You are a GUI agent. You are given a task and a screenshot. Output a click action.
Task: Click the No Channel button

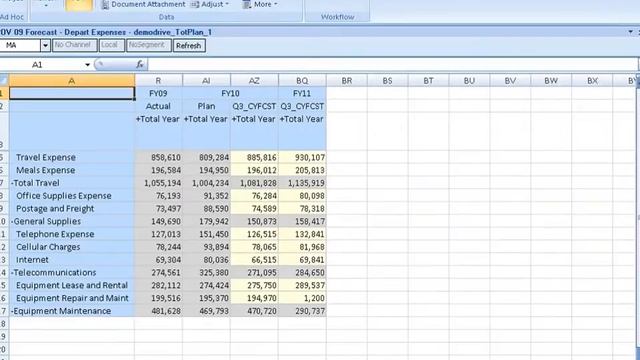click(x=74, y=45)
